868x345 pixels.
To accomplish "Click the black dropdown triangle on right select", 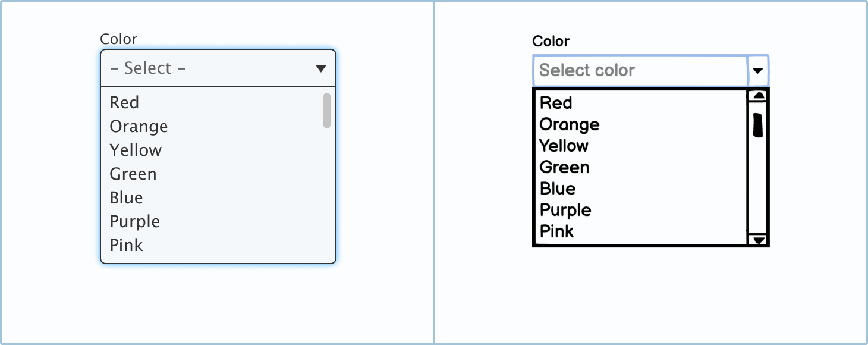I will (757, 70).
